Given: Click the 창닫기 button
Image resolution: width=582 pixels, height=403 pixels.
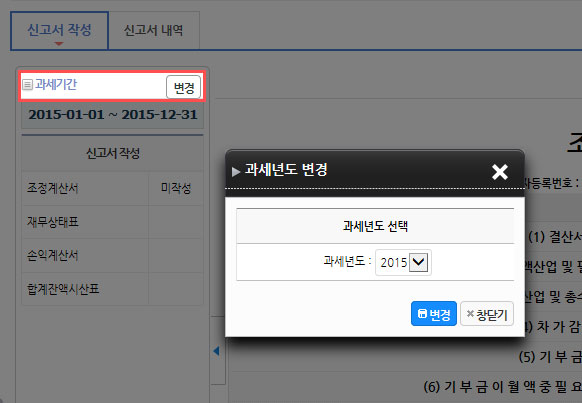Looking at the screenshot, I should pos(487,314).
